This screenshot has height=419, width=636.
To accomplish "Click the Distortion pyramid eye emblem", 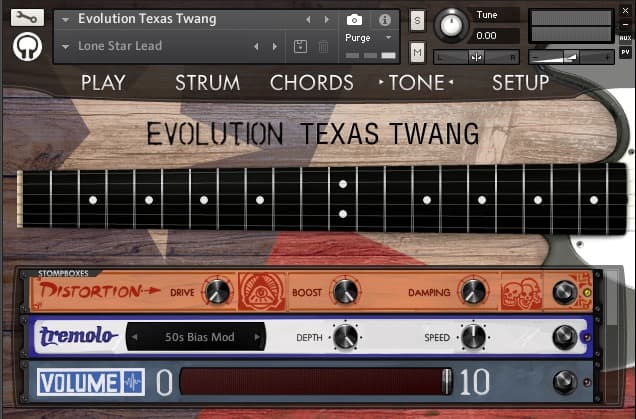I will [262, 292].
